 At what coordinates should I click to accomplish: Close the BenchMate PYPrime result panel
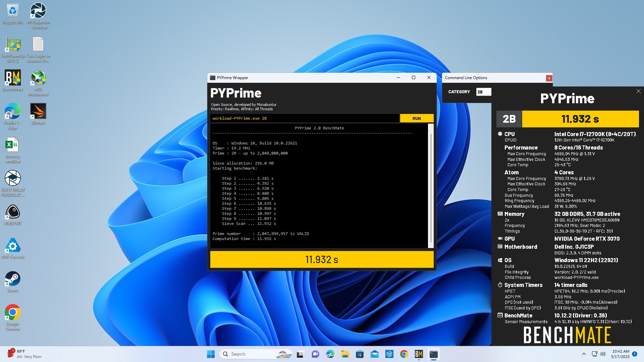(x=638, y=91)
